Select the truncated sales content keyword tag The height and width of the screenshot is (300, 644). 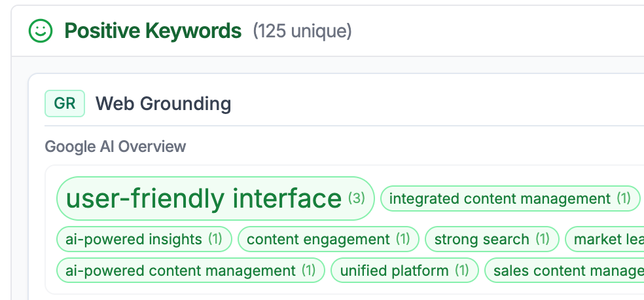(567, 270)
